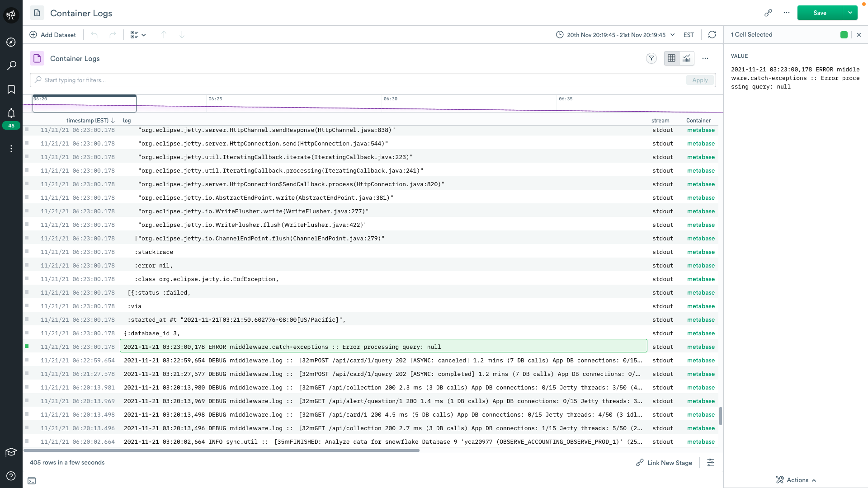The image size is (868, 488).
Task: Open the Observe home logo
Action: [11, 15]
